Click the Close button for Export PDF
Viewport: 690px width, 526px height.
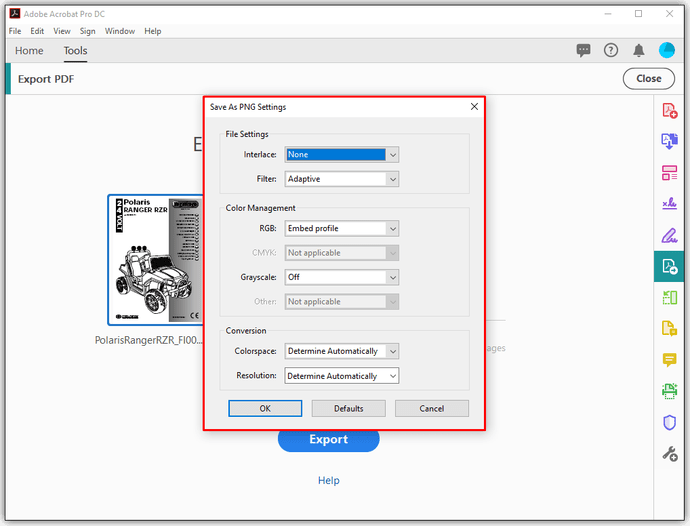point(649,79)
